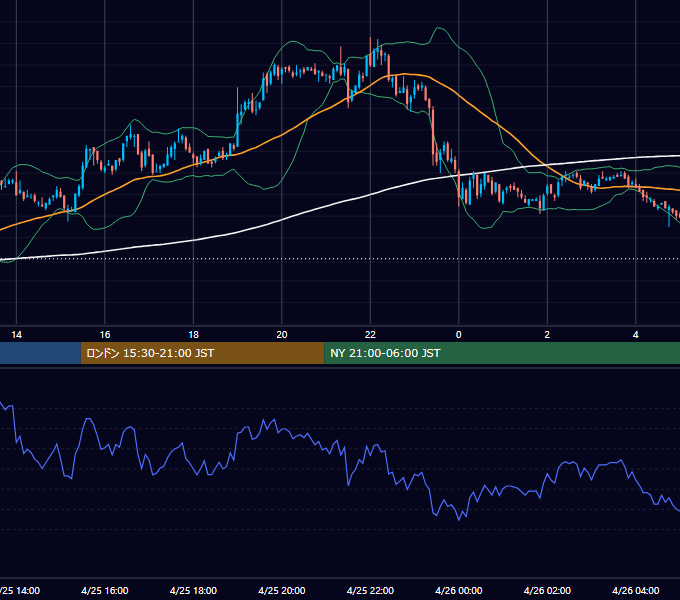Click the 4/26 02:00 indicator axis label
This screenshot has height=600, width=680.
[547, 591]
